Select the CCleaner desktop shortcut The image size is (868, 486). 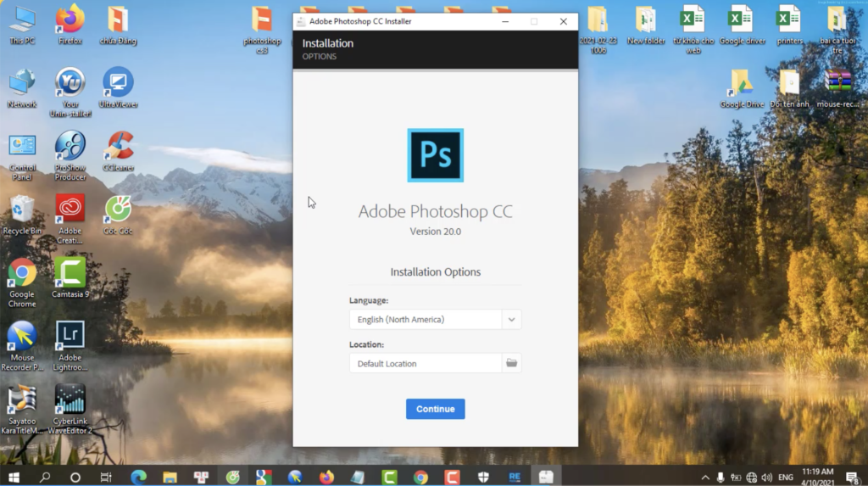click(118, 152)
